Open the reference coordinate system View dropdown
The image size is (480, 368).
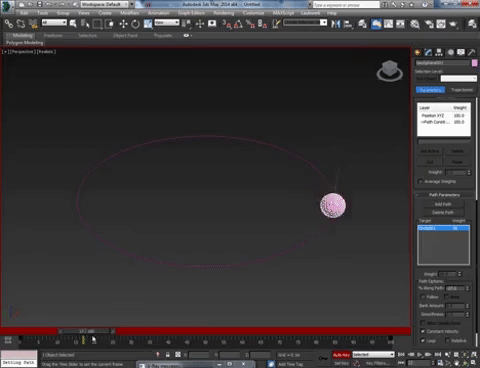click(167, 23)
